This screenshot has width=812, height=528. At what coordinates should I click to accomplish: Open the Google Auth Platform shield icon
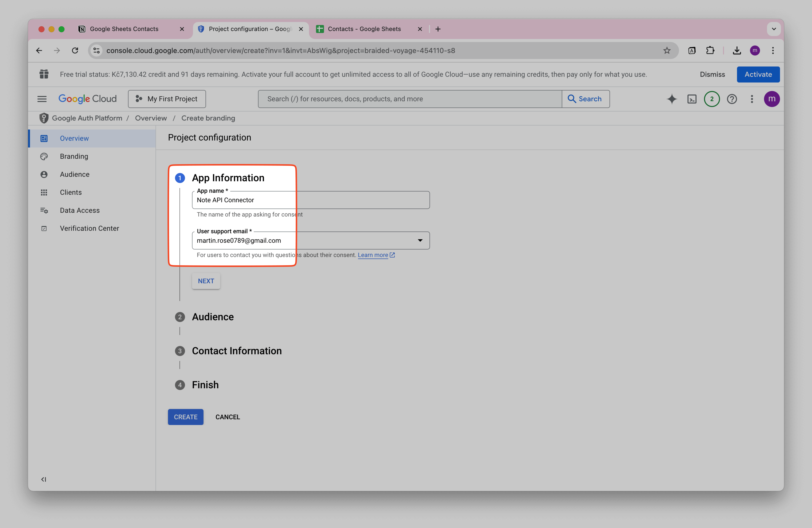[44, 118]
